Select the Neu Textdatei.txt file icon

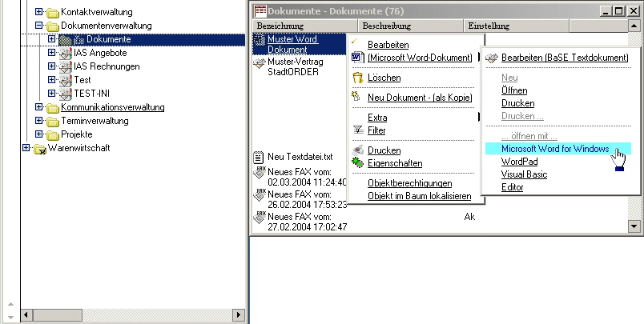(259, 157)
